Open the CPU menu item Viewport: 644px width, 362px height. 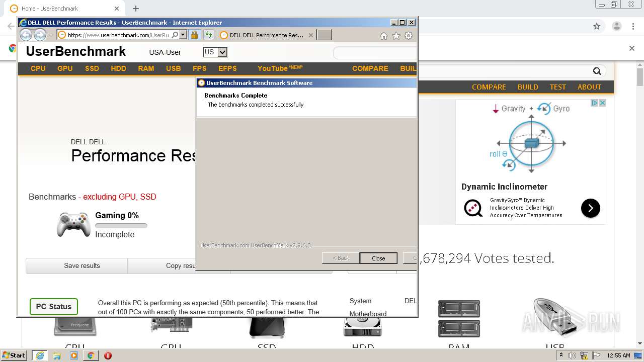coord(38,68)
